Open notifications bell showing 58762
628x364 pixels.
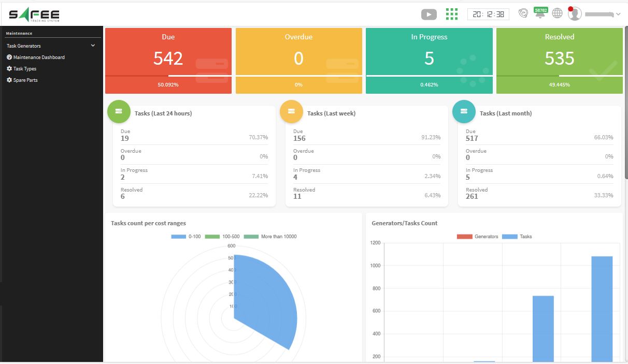tap(540, 13)
